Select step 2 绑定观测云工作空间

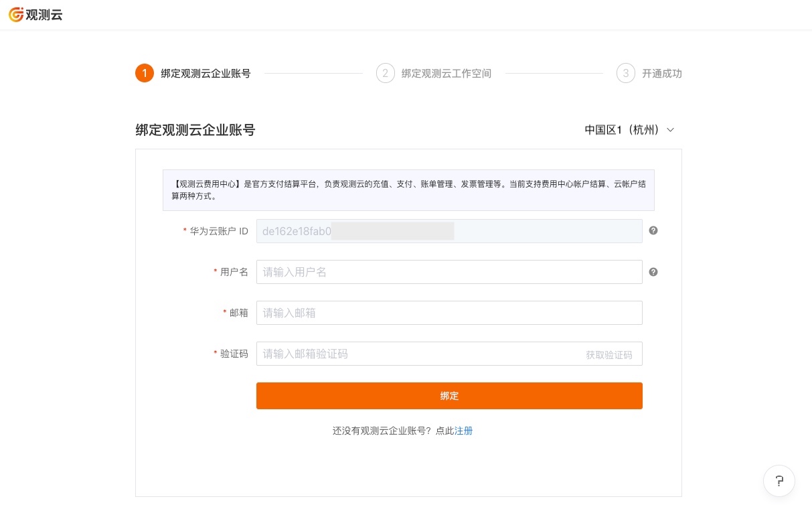[434, 73]
